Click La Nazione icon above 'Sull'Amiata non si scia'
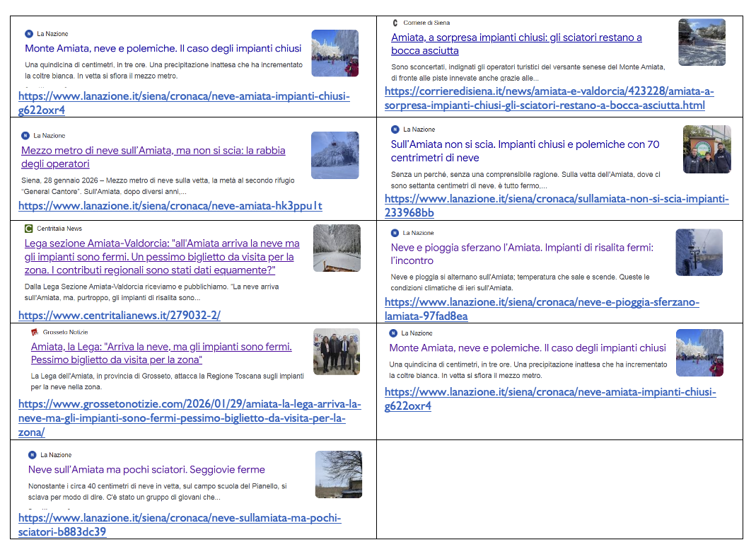This screenshot has height=552, width=756. point(395,130)
